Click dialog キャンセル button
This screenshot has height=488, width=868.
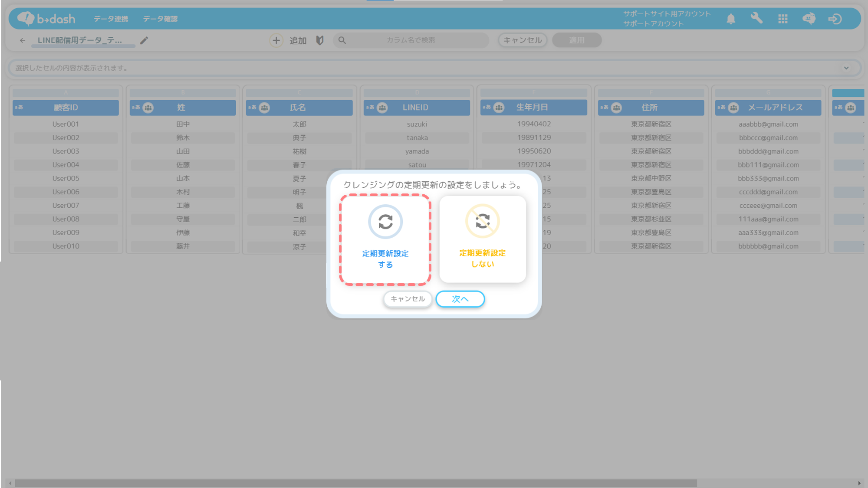point(408,299)
